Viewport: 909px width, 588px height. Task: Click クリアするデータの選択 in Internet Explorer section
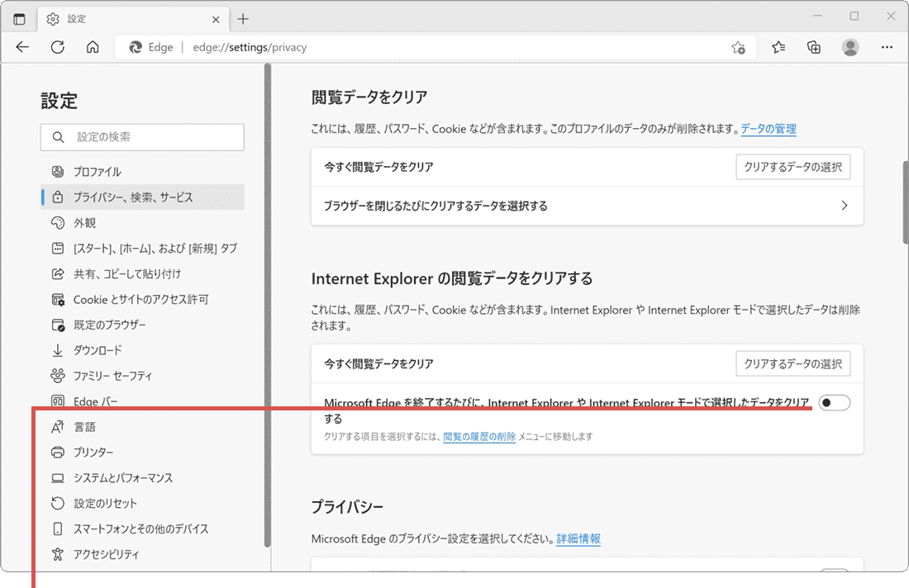click(793, 364)
